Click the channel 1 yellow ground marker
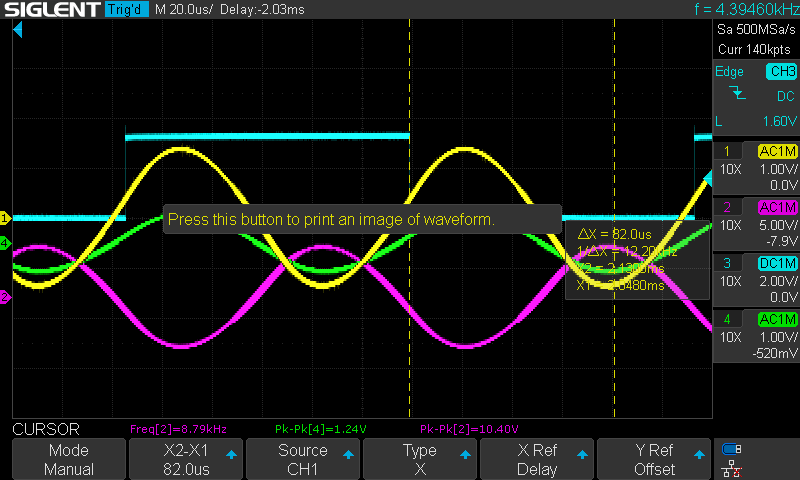 [x=5, y=218]
